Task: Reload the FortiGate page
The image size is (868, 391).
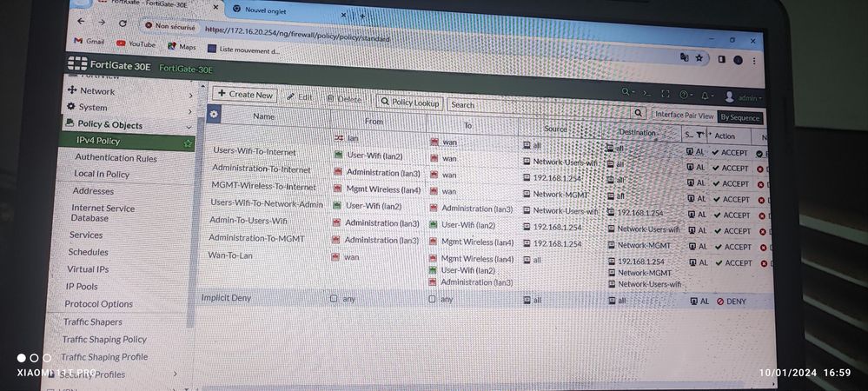Action: tap(123, 23)
